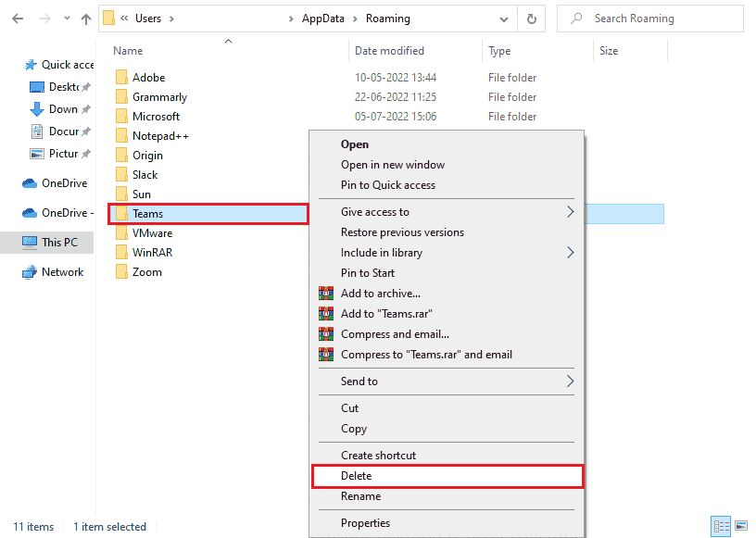
Task: Choose Open in the context menu
Action: 354,144
